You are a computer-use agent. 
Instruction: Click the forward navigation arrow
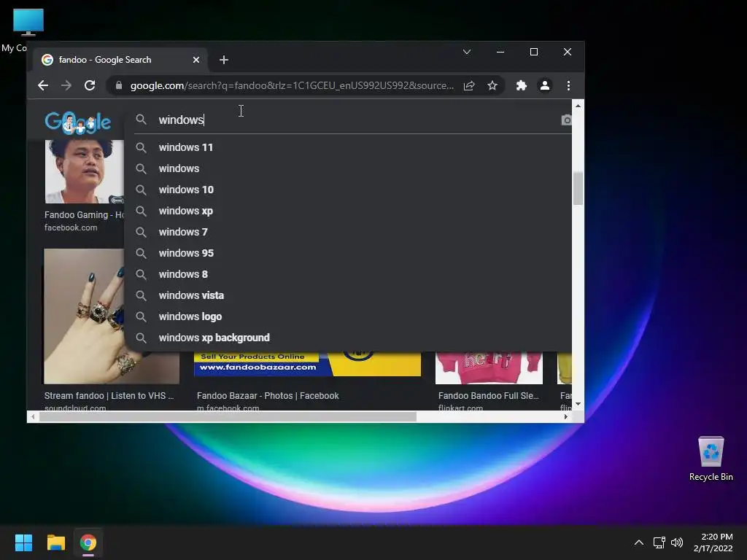(66, 86)
